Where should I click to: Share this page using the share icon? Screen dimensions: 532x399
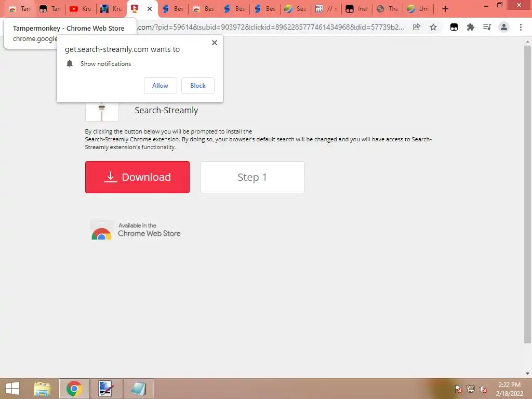coord(417,27)
